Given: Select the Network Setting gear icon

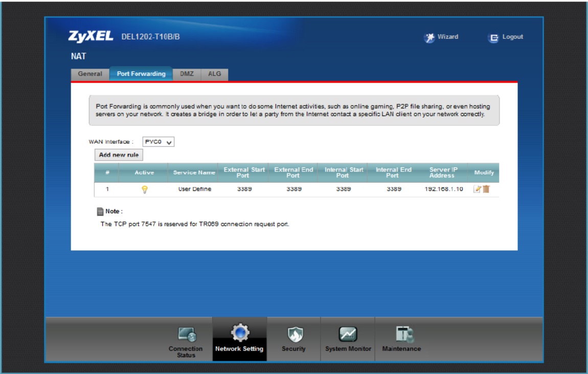Looking at the screenshot, I should [x=239, y=334].
